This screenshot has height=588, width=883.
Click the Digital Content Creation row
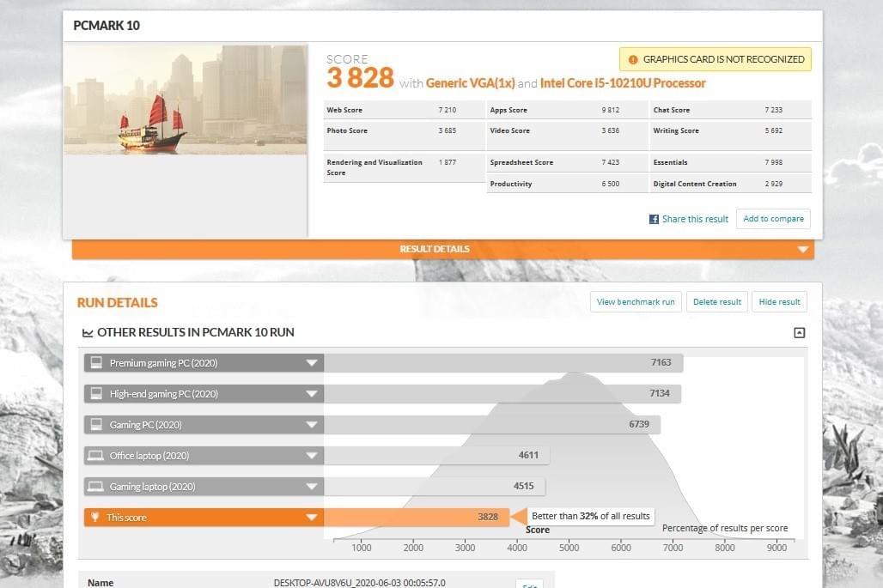coord(730,184)
